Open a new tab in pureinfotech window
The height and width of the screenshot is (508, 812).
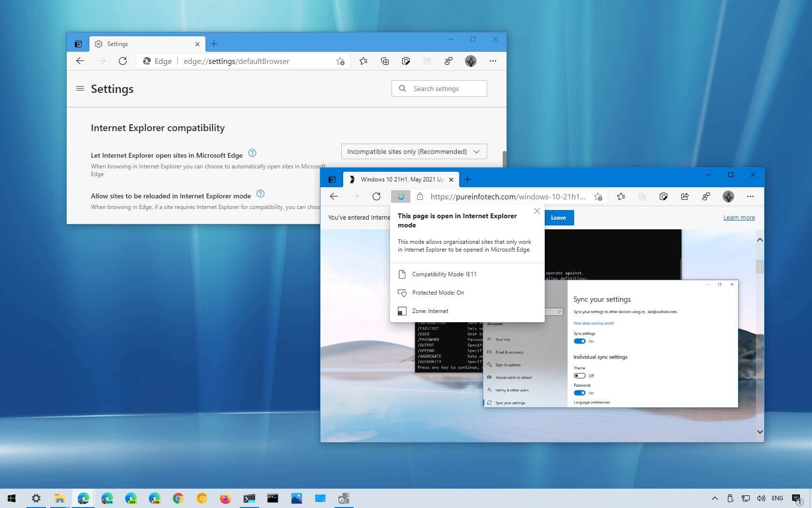point(467,179)
